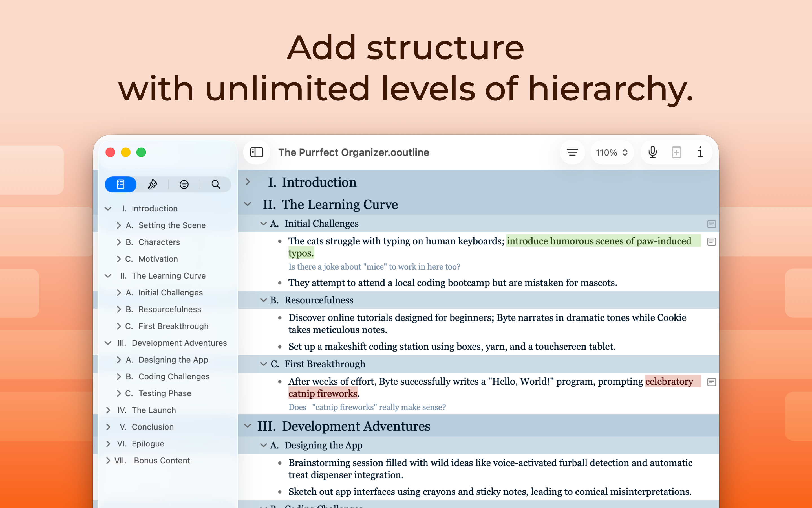Open note icon beside catnip fireworks row

[x=711, y=382]
